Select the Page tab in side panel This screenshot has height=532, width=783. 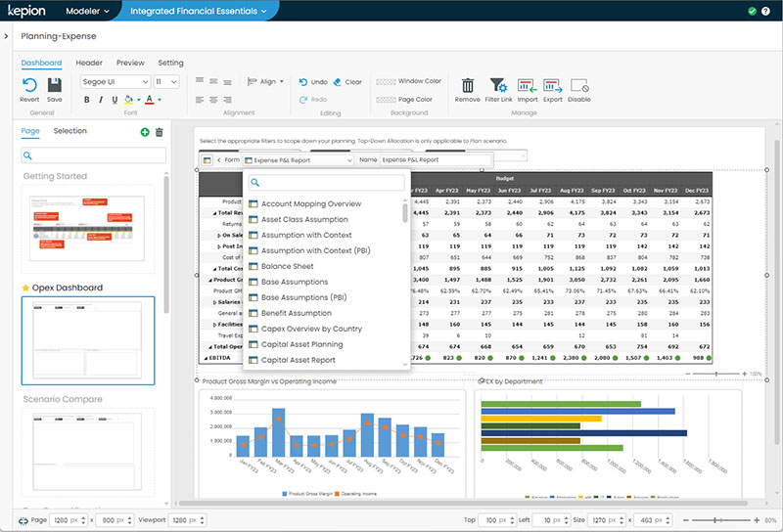tap(30, 131)
